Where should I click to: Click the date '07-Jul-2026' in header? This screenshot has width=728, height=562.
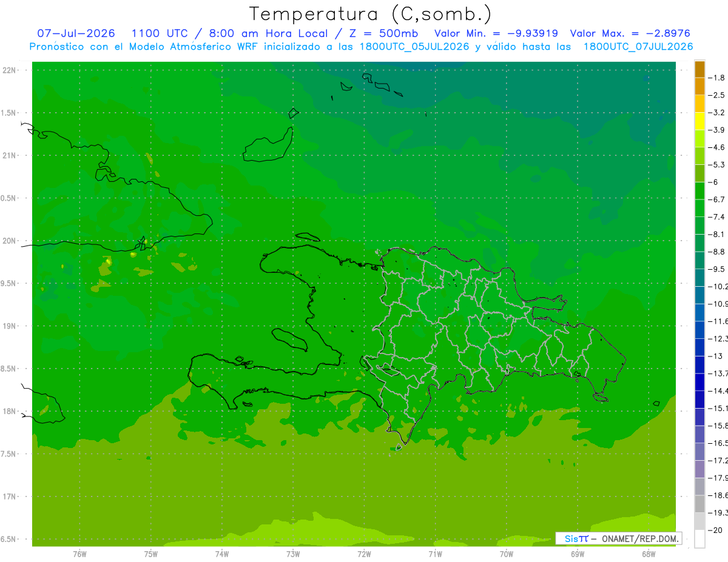(x=76, y=33)
